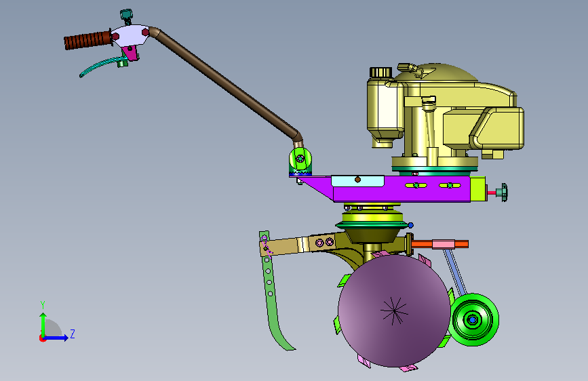Click the blue Z axis of the triad
This screenshot has height=381, width=588.
tap(56, 338)
